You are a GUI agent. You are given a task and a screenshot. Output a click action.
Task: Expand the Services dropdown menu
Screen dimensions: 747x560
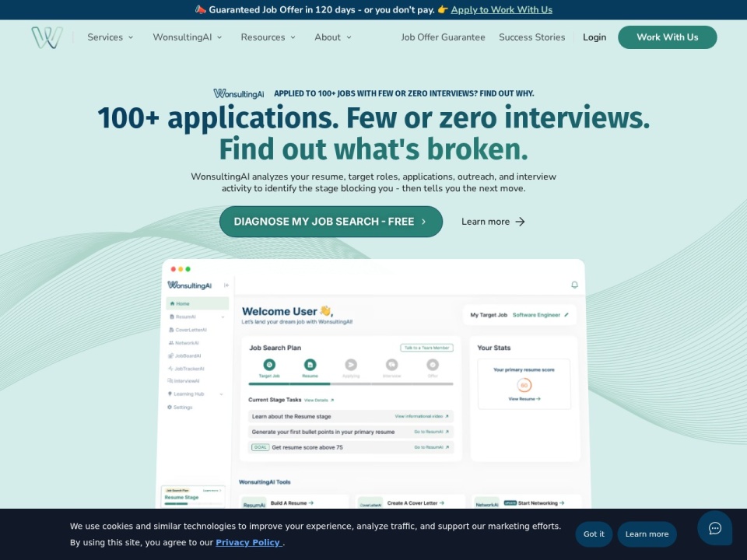click(110, 37)
